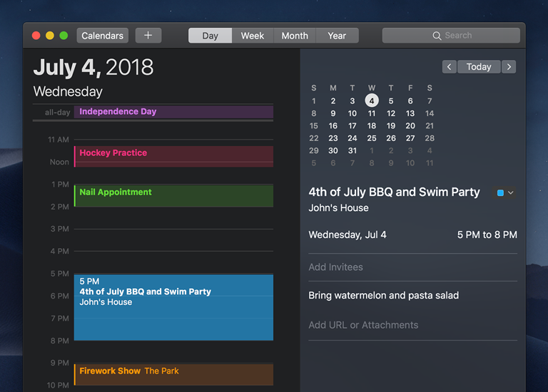Select July 20 in mini calendar
Screen dimensions: 548x392
tap(410, 125)
